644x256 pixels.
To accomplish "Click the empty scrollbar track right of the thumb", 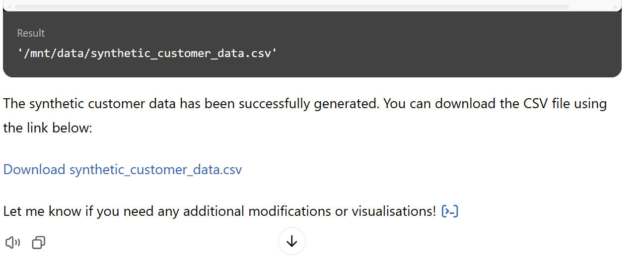I will coord(591,7).
